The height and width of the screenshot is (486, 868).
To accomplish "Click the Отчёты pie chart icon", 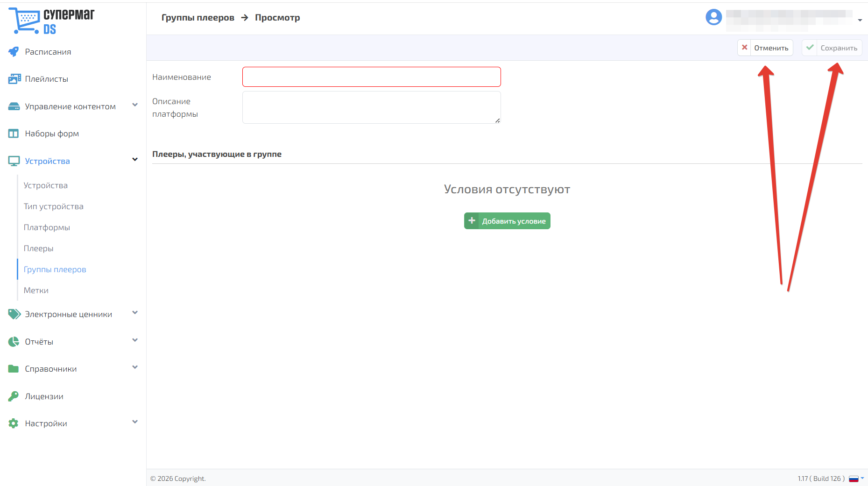I will point(14,342).
